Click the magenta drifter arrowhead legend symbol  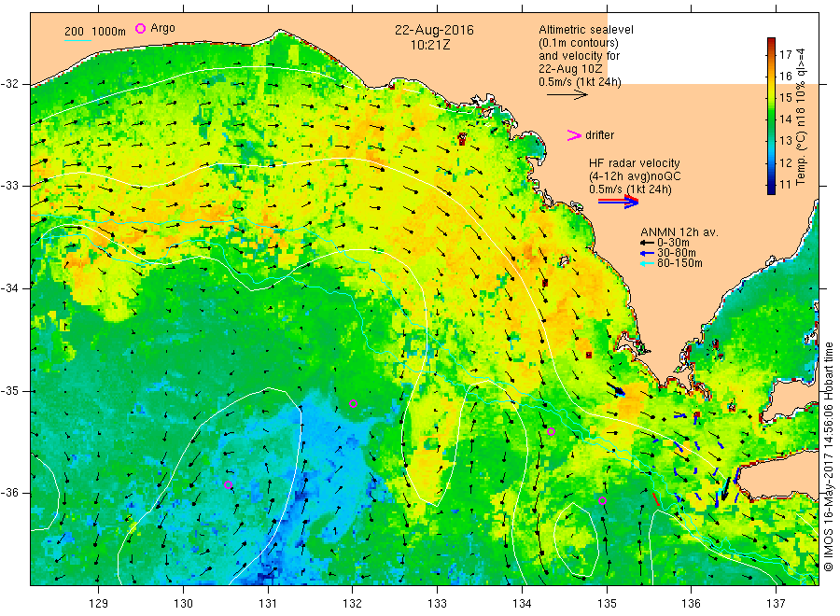click(x=574, y=135)
